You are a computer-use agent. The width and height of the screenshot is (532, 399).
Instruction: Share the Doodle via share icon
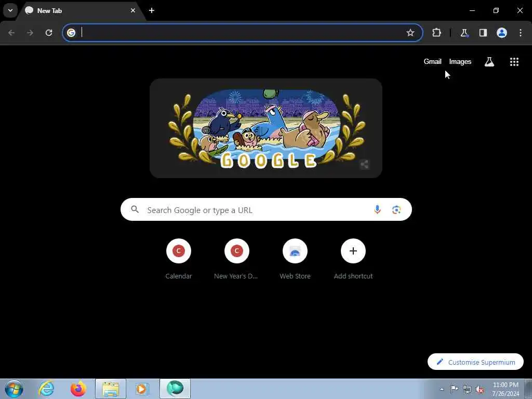point(364,165)
